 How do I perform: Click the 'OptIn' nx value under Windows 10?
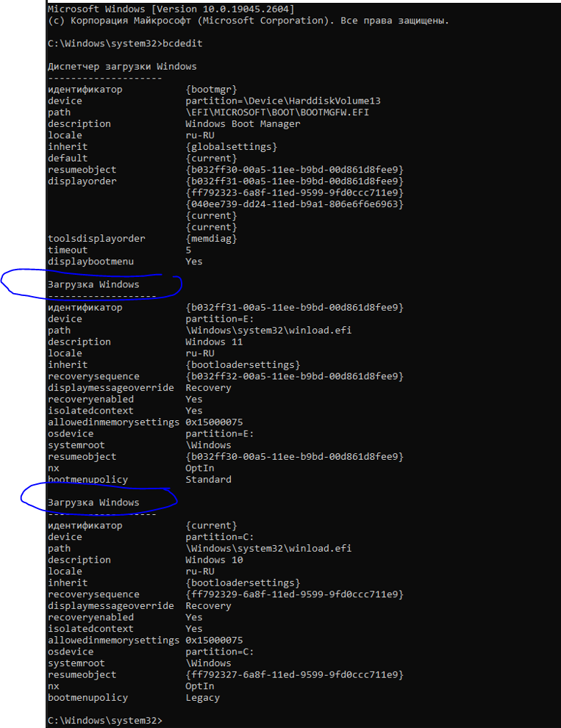pos(200,686)
